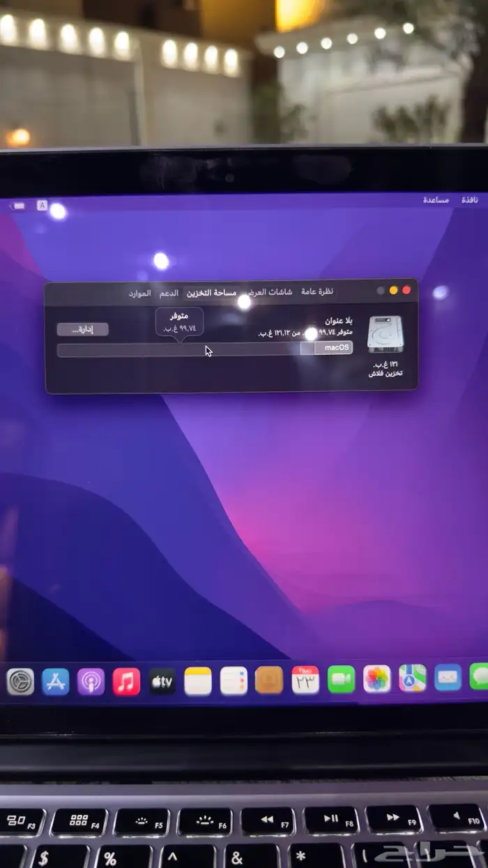488x868 pixels.
Task: Open Notes app in dock
Action: click(198, 681)
